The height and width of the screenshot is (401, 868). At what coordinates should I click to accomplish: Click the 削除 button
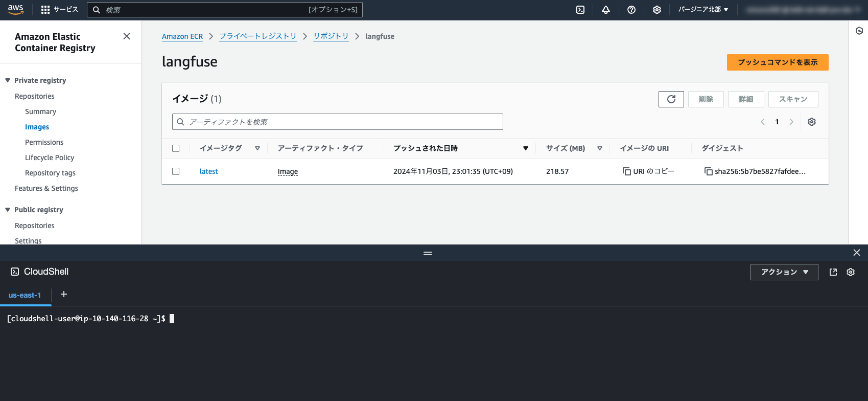[x=706, y=99]
